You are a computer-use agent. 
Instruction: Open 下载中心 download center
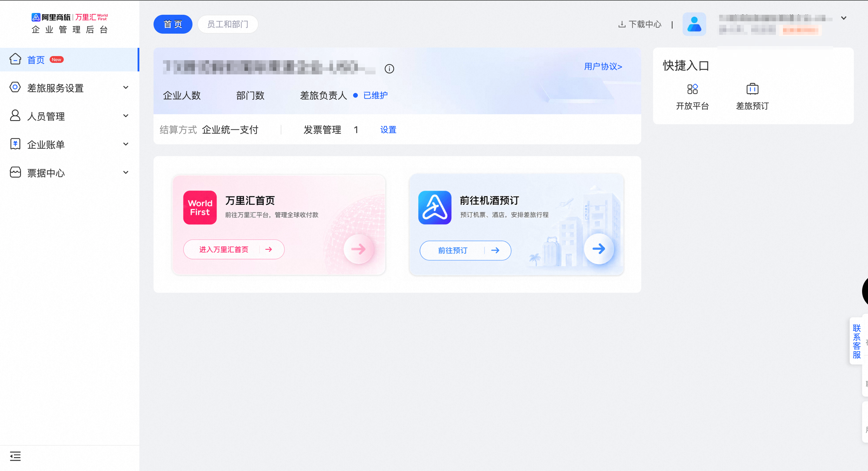[639, 24]
